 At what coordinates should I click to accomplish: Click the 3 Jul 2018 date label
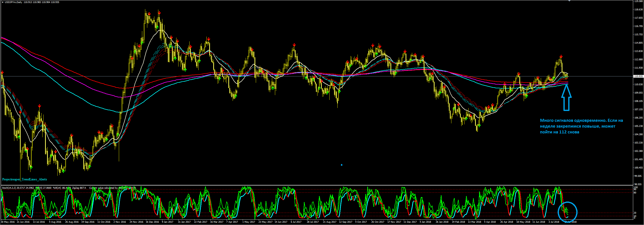pyautogui.click(x=554, y=222)
